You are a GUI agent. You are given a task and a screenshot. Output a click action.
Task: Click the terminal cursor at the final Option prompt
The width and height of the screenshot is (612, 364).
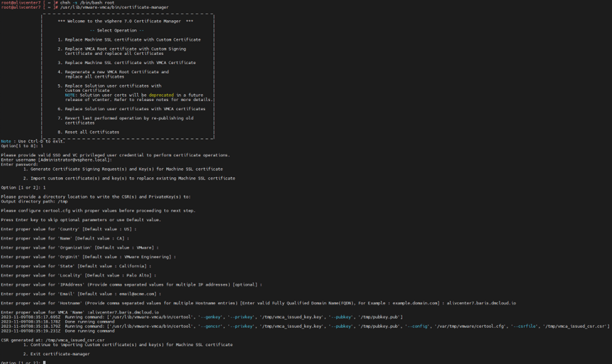coord(44,362)
